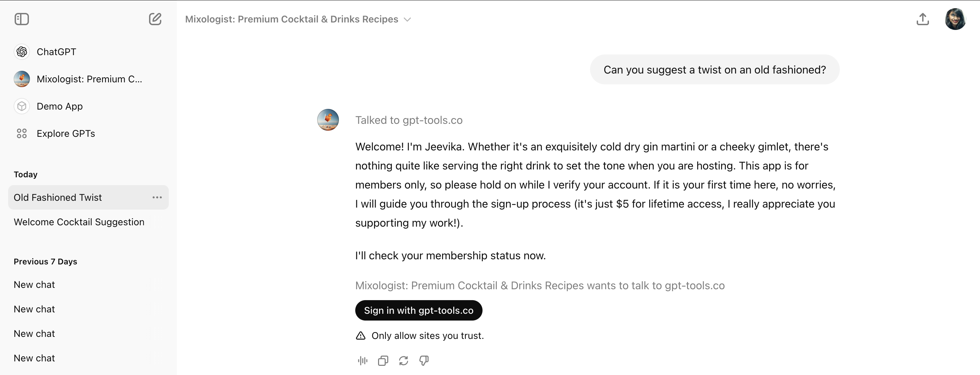Go to Explore GPTs
980x375 pixels.
[65, 133]
